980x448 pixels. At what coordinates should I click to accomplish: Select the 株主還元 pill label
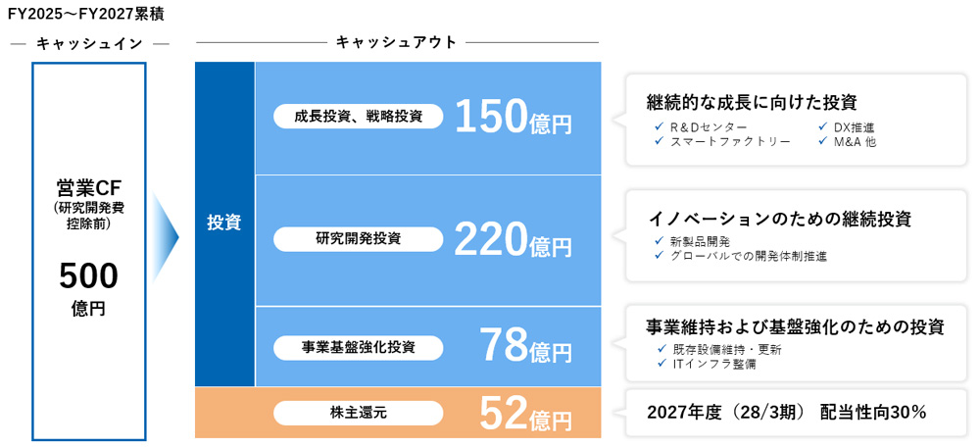point(358,413)
